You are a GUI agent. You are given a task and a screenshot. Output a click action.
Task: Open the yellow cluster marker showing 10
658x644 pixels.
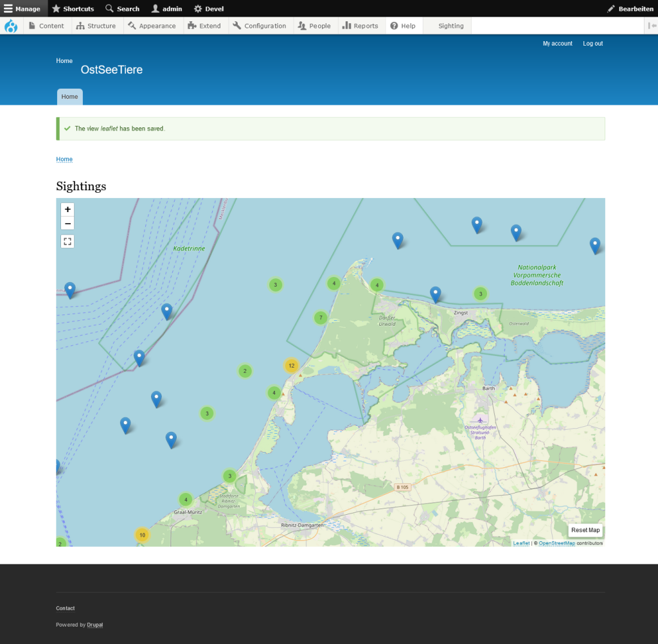point(142,535)
